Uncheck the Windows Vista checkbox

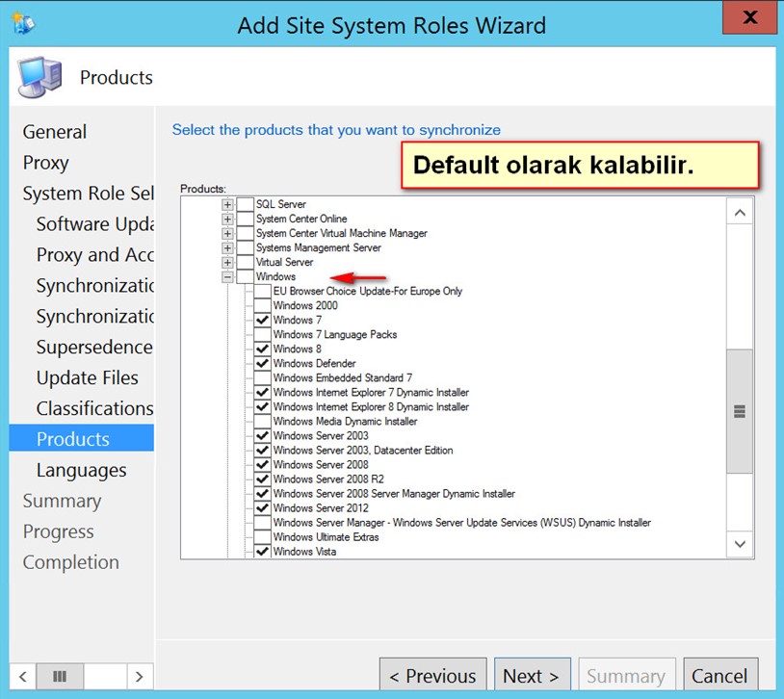(263, 552)
